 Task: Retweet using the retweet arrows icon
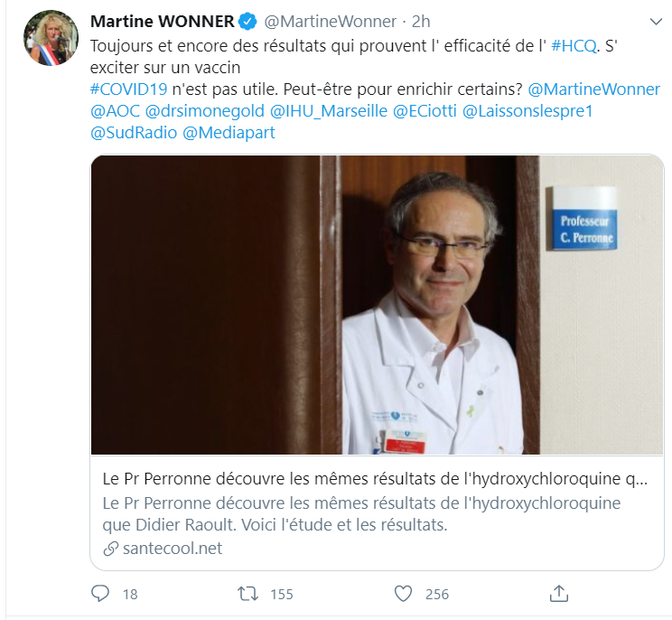248,594
